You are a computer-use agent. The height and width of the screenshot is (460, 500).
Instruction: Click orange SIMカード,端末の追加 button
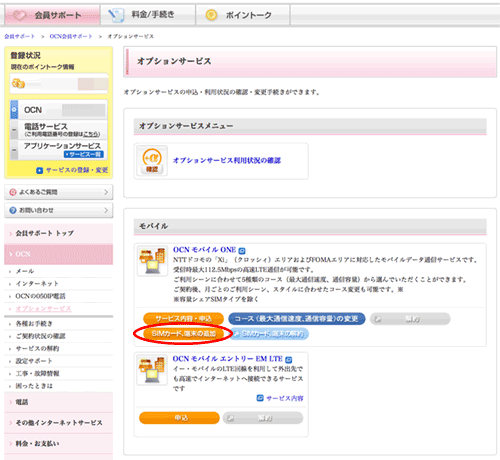click(184, 334)
